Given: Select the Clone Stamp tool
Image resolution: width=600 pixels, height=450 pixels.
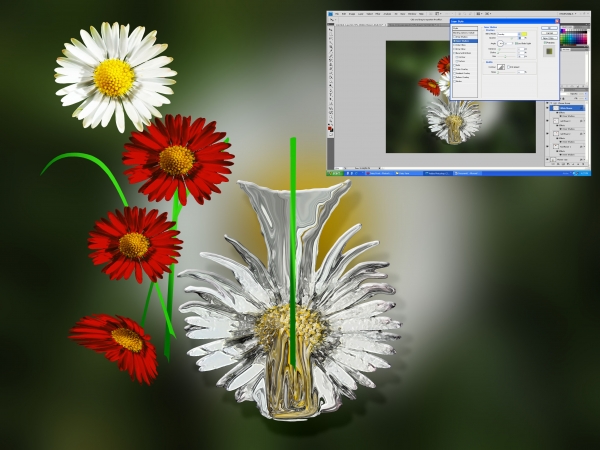Looking at the screenshot, I should tap(330, 63).
